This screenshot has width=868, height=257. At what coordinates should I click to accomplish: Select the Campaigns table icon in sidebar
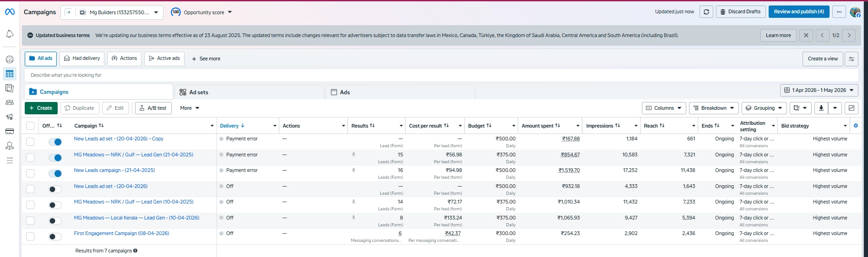pyautogui.click(x=10, y=74)
